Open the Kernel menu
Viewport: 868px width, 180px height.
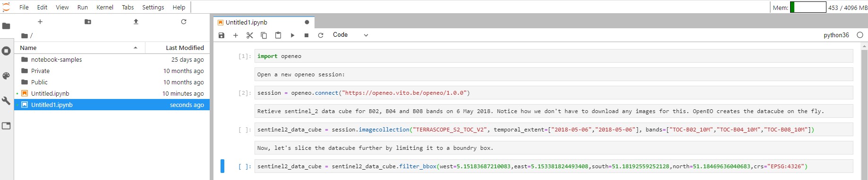coord(105,7)
